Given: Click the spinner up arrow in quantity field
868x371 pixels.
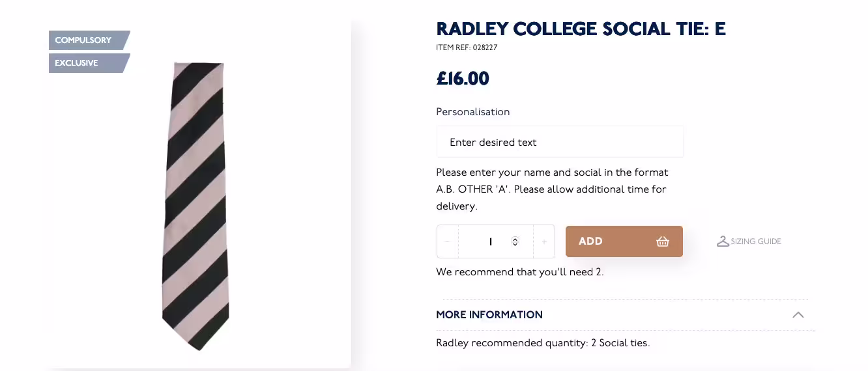Looking at the screenshot, I should coord(515,238).
